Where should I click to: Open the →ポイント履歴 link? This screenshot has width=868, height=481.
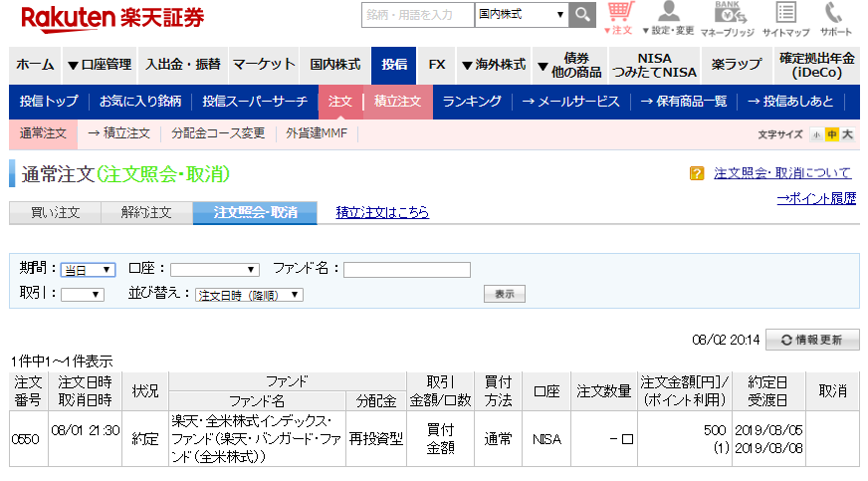[816, 198]
